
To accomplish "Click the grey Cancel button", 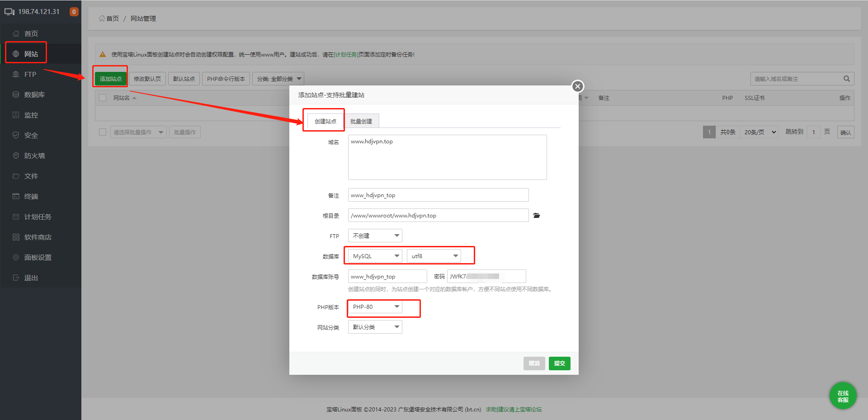I will (534, 363).
